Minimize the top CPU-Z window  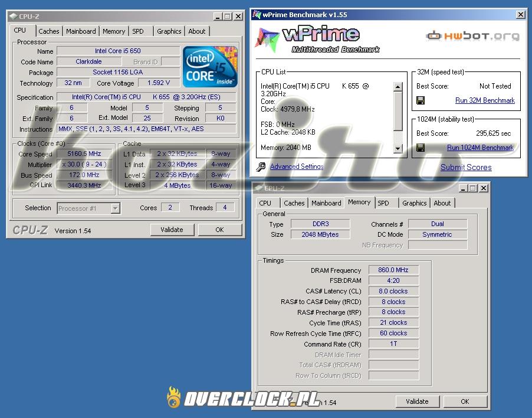[218, 17]
